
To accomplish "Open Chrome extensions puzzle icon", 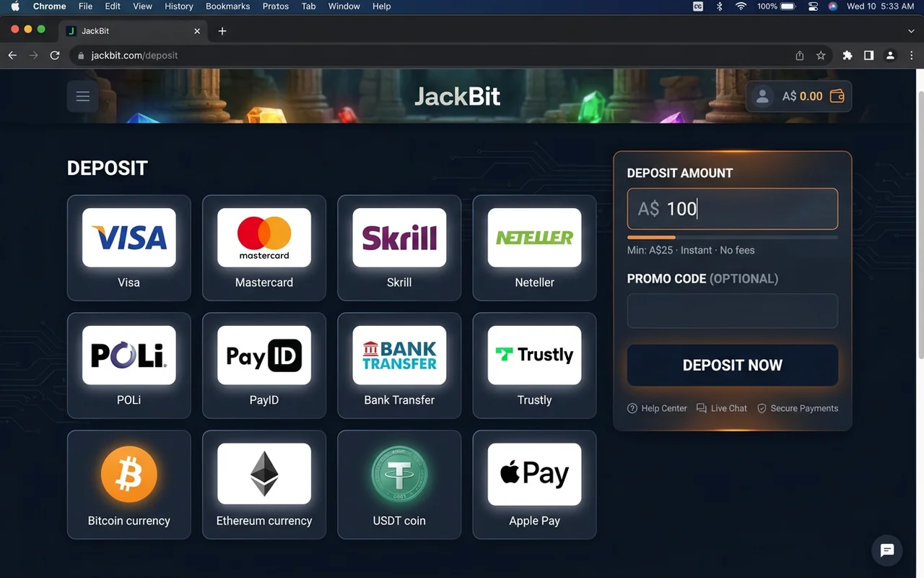I will click(847, 56).
